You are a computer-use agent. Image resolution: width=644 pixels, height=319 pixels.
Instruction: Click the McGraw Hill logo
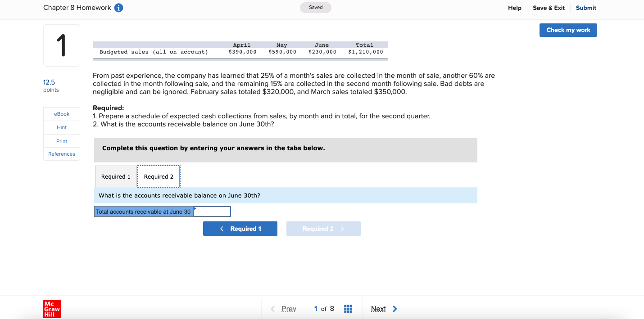click(52, 309)
